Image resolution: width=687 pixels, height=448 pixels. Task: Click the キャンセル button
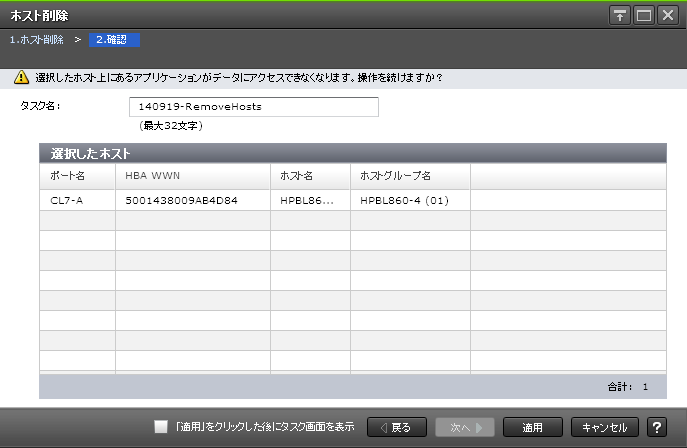tap(605, 427)
